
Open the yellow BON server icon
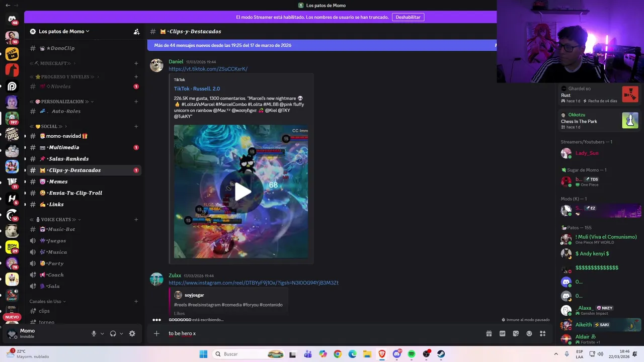12,247
